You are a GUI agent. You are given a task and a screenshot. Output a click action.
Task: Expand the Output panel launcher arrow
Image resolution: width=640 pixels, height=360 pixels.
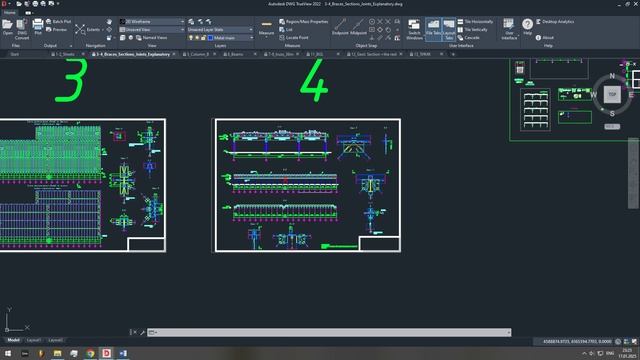pos(71,46)
